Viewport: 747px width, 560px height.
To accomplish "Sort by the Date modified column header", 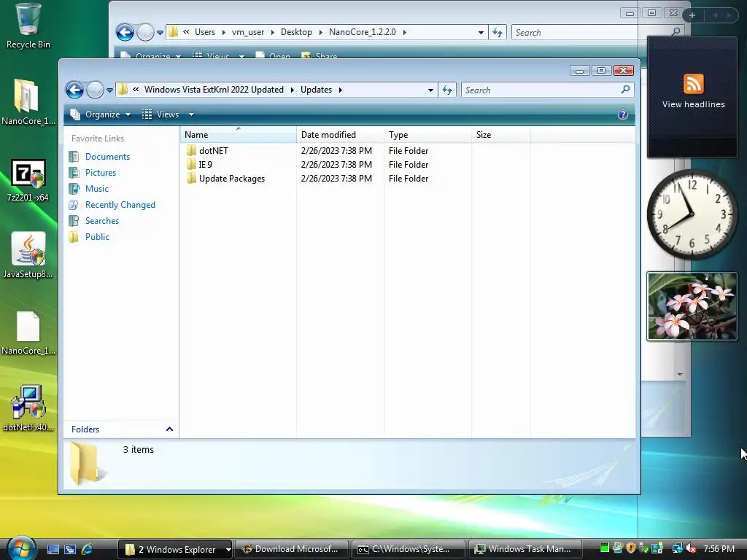I will (340, 135).
